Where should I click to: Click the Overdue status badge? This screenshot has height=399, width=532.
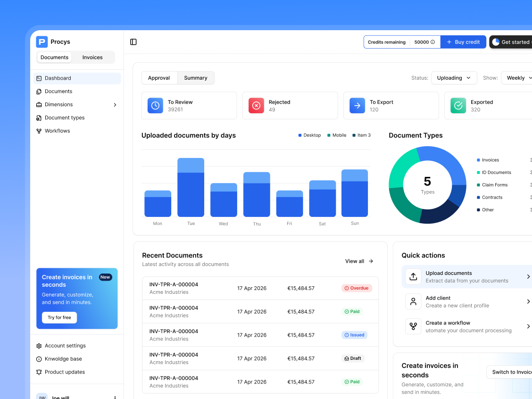click(x=357, y=288)
